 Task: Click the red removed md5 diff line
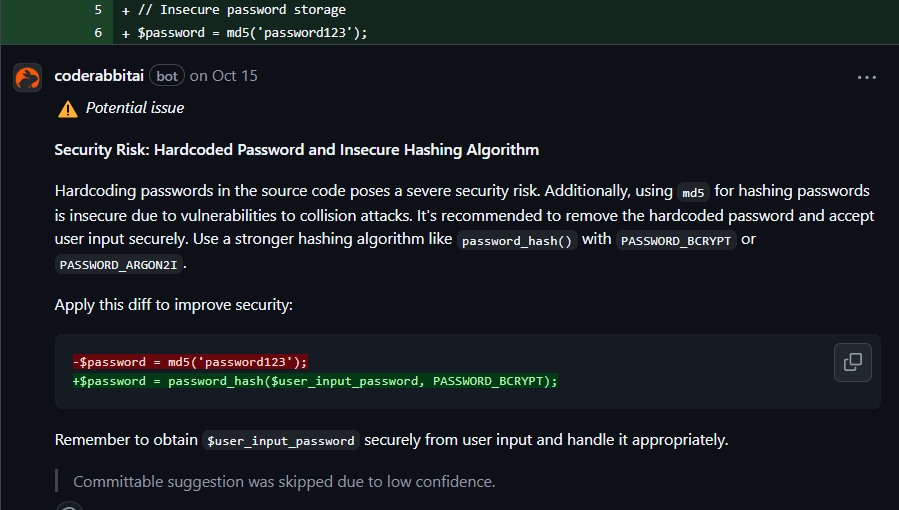point(190,361)
